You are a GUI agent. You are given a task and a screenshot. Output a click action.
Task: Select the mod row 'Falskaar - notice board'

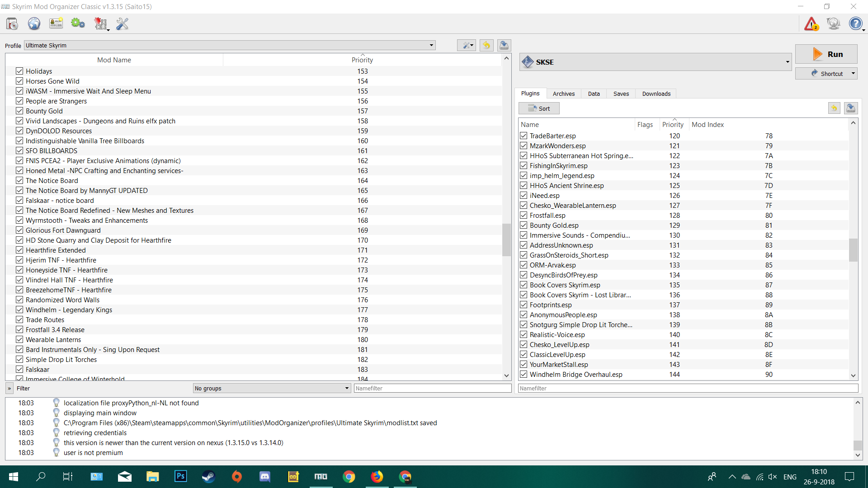coord(254,200)
